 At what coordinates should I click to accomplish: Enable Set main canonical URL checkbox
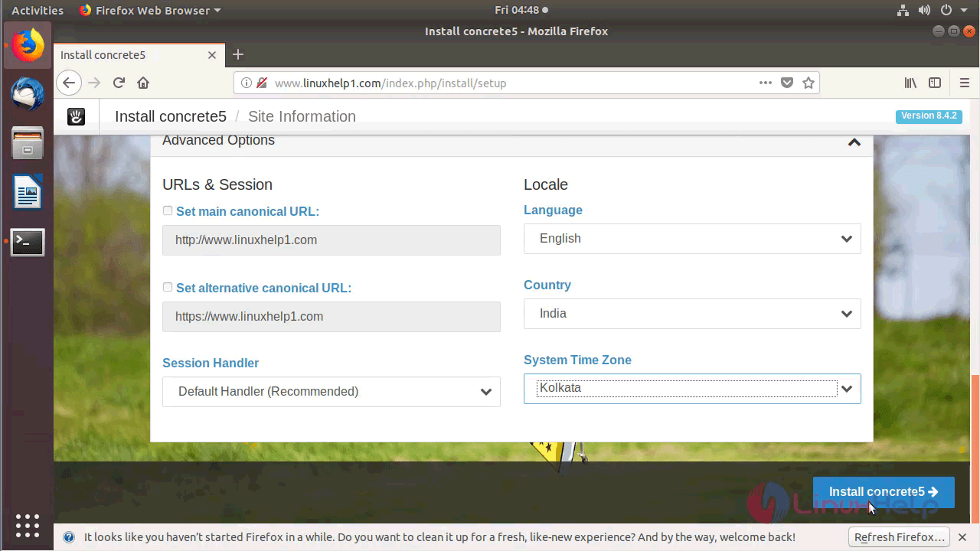tap(168, 210)
